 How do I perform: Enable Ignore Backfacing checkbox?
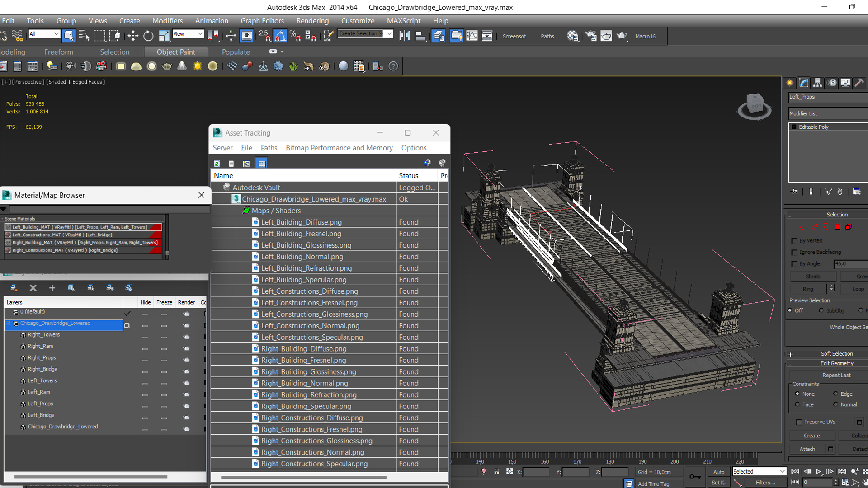(x=794, y=252)
